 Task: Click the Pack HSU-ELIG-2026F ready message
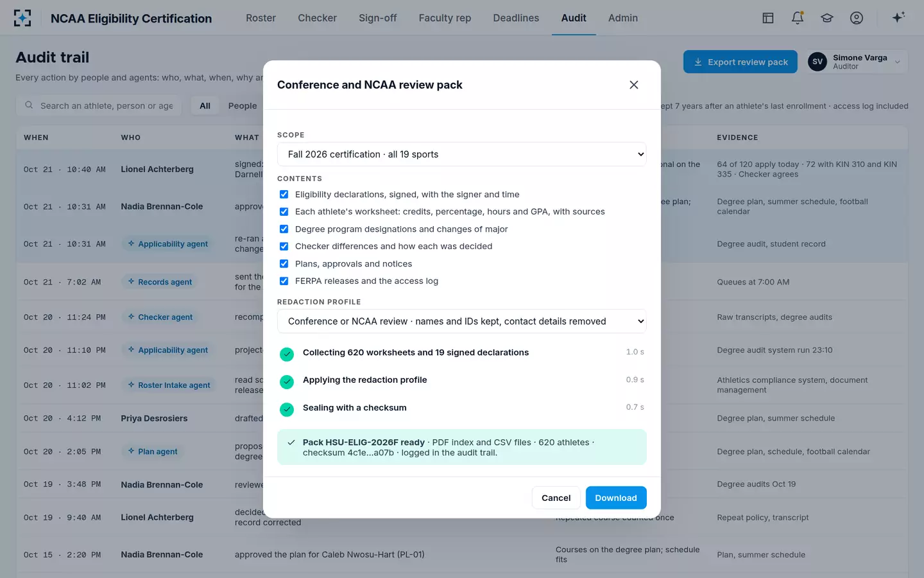tap(462, 447)
